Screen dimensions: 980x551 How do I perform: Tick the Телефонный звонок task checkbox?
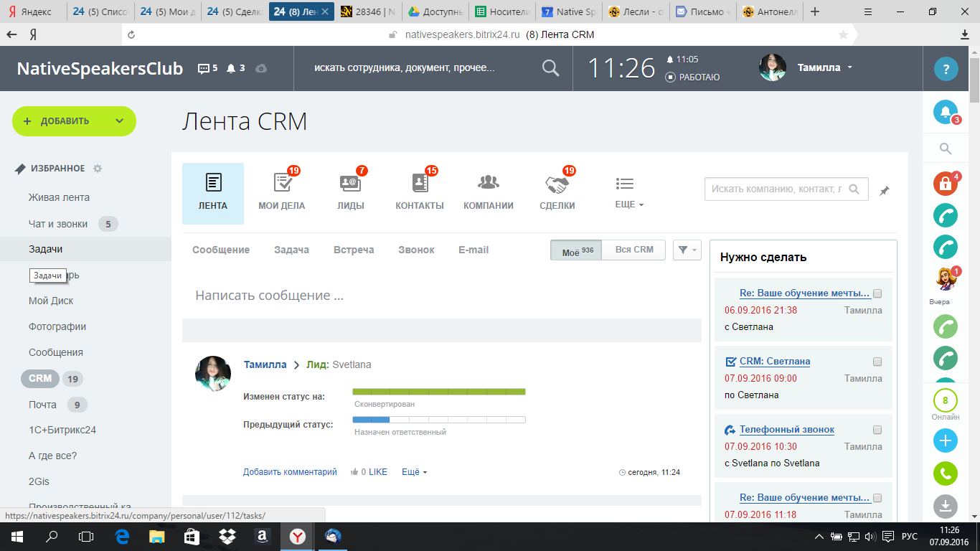coord(877,430)
